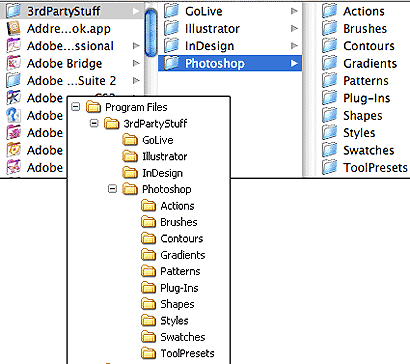Screen dimensions: 410x364
Task: Select the Adobe Bridge folder icon
Action: pyautogui.click(x=13, y=63)
